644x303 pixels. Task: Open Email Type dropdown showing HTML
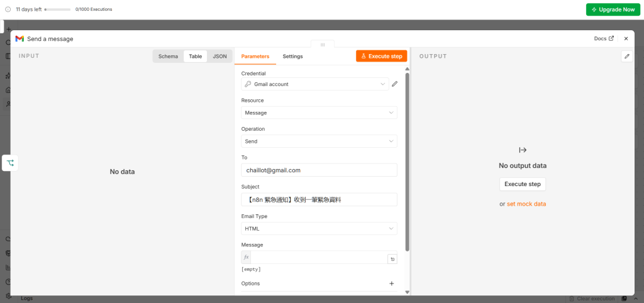[x=319, y=229]
